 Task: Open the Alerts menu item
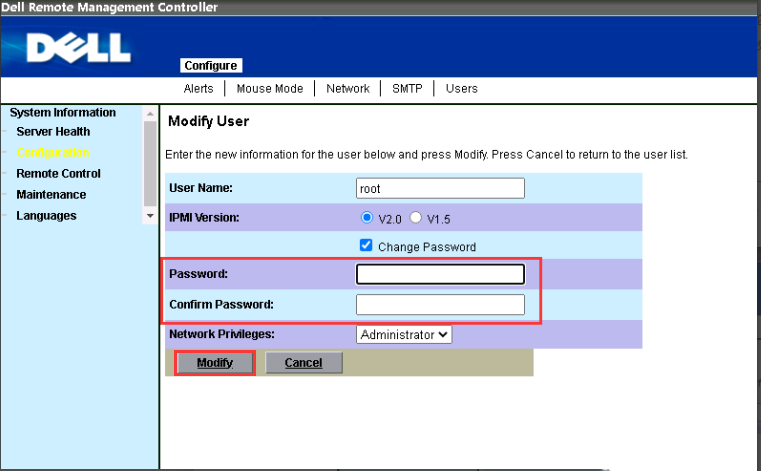[x=199, y=89]
